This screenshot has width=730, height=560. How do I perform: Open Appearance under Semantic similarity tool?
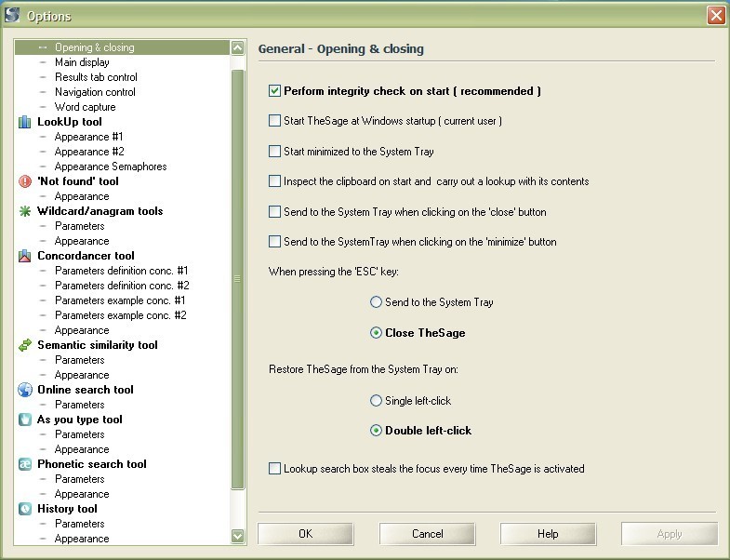82,375
